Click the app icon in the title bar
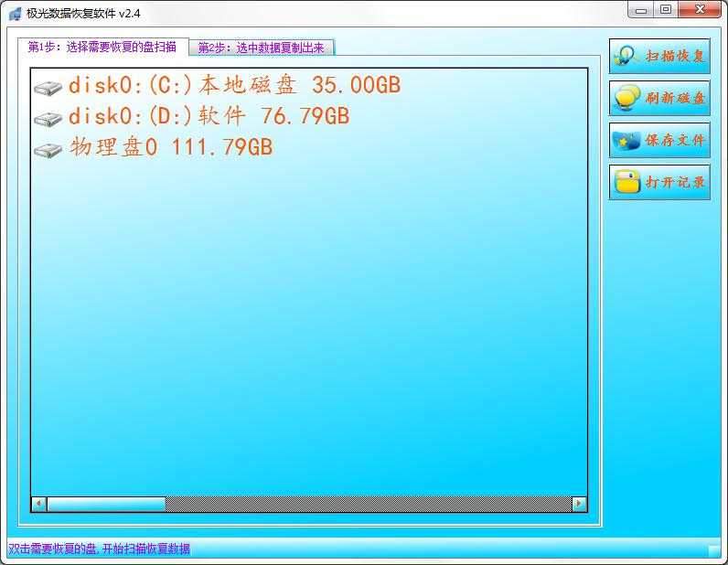This screenshot has height=565, width=728. click(x=15, y=13)
